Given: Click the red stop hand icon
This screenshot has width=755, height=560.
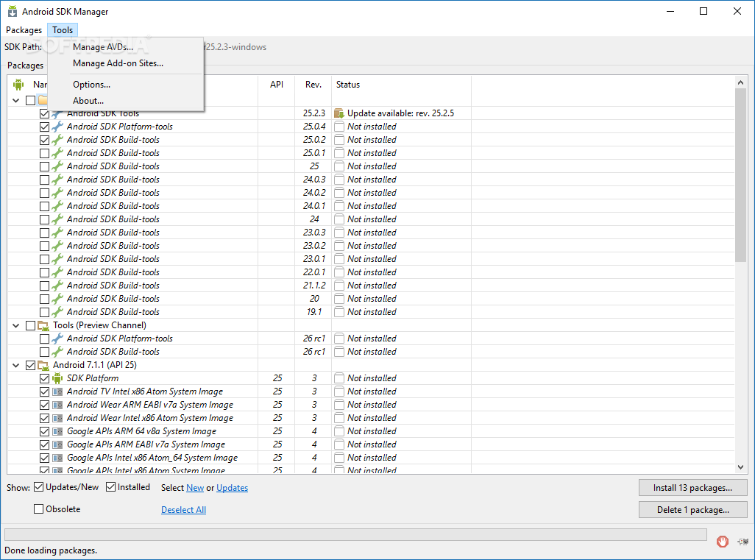Looking at the screenshot, I should 723,542.
